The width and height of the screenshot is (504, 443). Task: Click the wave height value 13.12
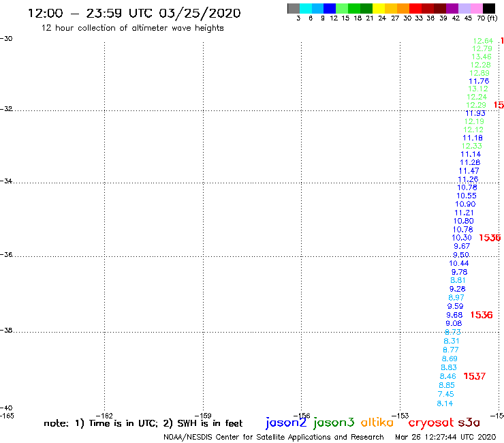[478, 89]
